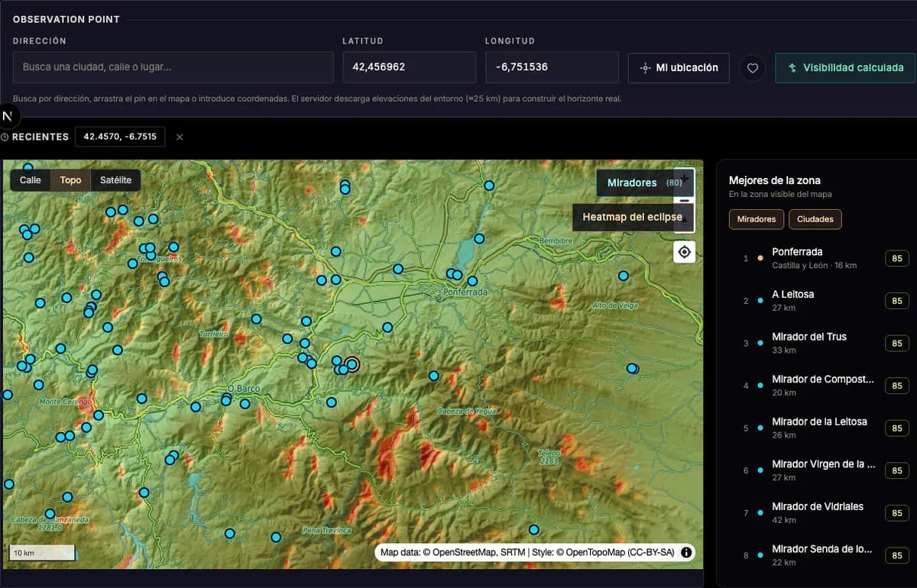Image resolution: width=917 pixels, height=588 pixels.
Task: Toggle the Heatmap del eclipse overlay
Action: 633,217
